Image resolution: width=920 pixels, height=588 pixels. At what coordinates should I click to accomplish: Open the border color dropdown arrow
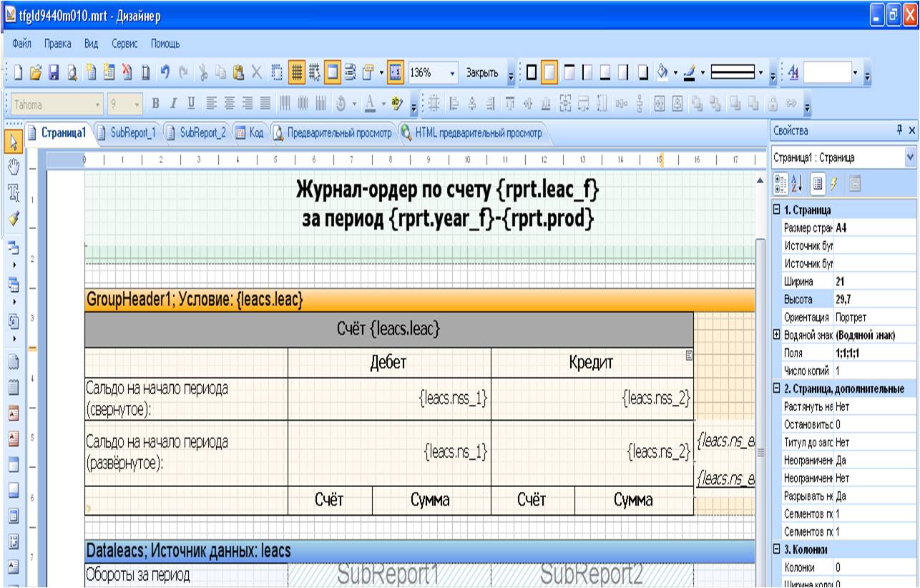click(703, 74)
